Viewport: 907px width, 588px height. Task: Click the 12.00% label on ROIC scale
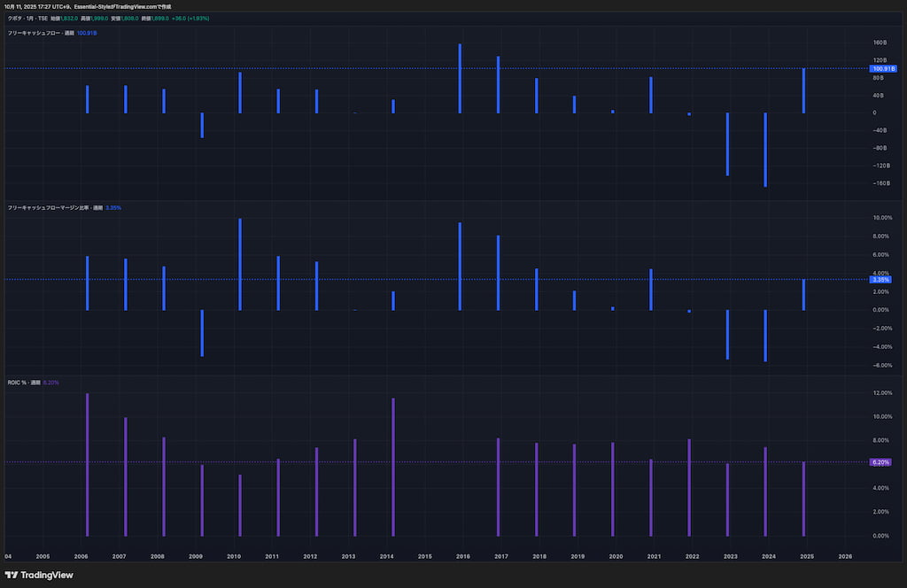[881, 392]
